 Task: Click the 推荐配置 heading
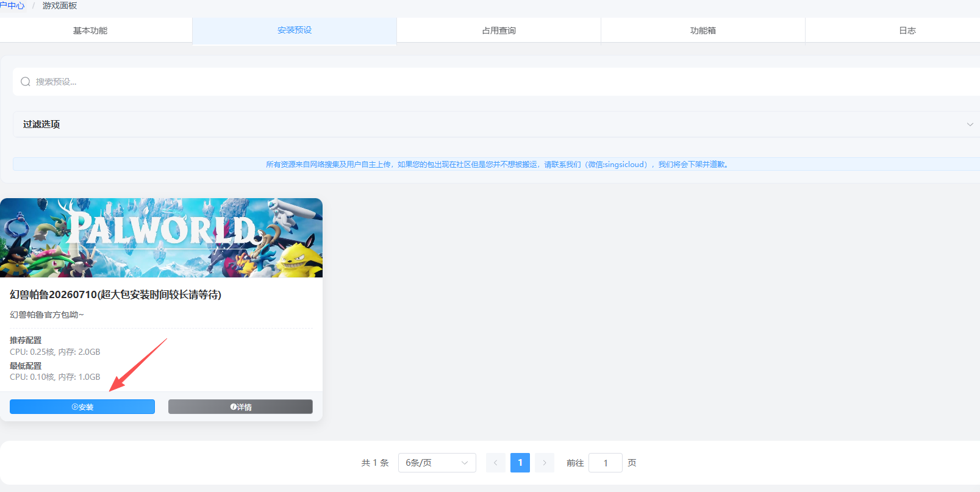click(x=26, y=340)
